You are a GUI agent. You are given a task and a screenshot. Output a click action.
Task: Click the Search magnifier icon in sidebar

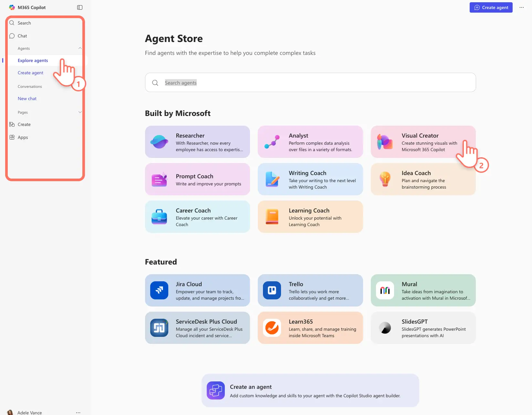point(12,23)
